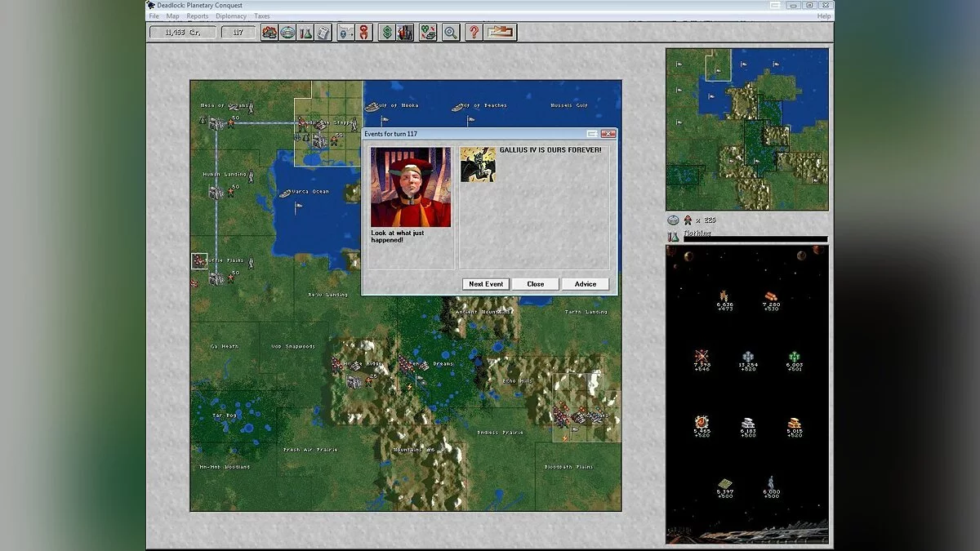Open the Help menu
This screenshot has width=980, height=551.
click(x=824, y=16)
